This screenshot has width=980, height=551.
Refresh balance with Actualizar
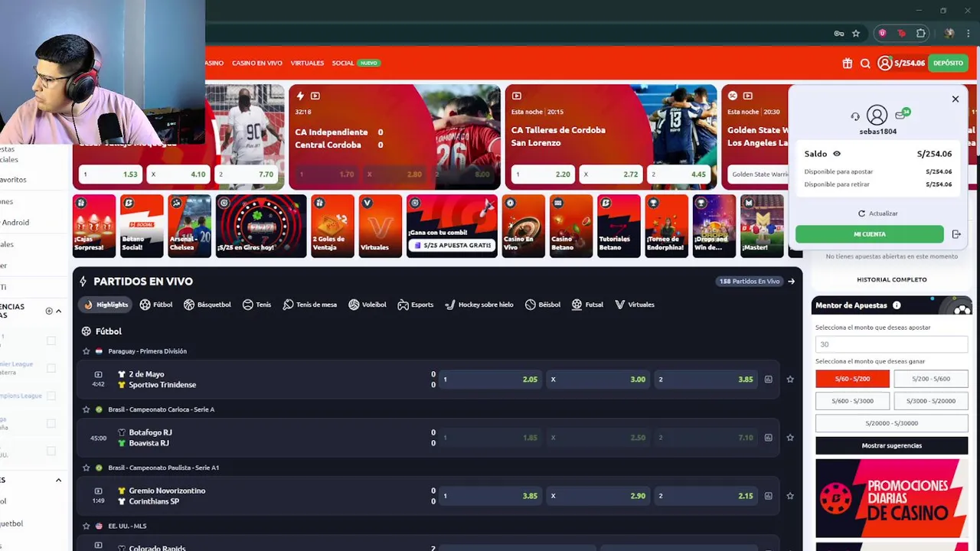(x=877, y=214)
